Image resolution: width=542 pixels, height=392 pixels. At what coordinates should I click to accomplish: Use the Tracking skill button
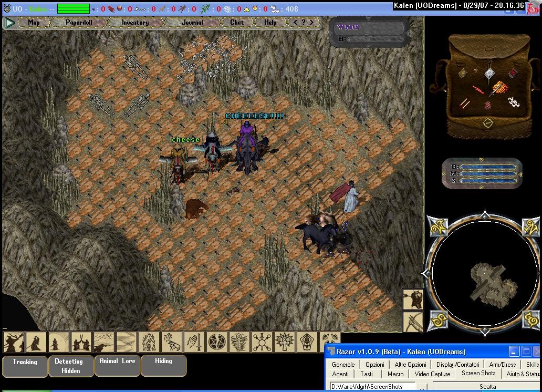point(25,366)
